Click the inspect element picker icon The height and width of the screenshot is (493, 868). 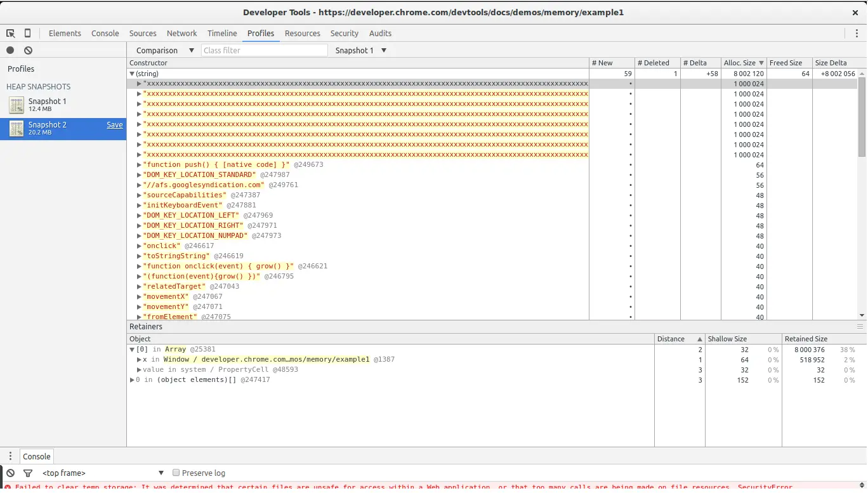[x=11, y=34]
